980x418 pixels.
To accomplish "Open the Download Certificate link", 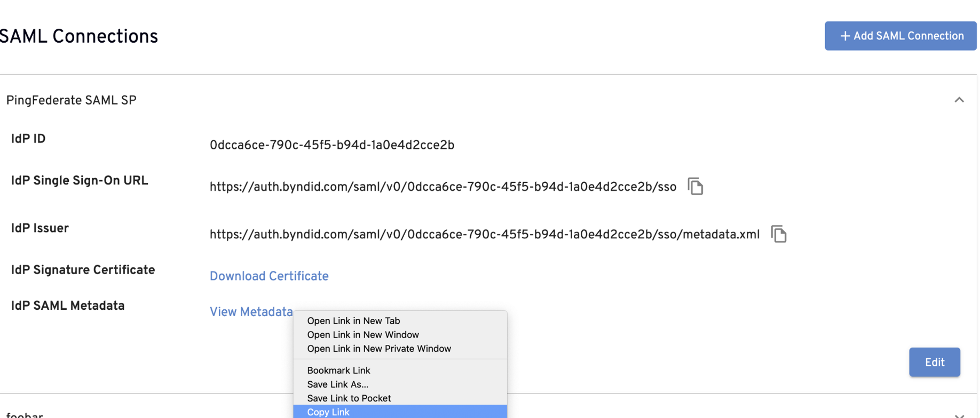I will (x=269, y=276).
